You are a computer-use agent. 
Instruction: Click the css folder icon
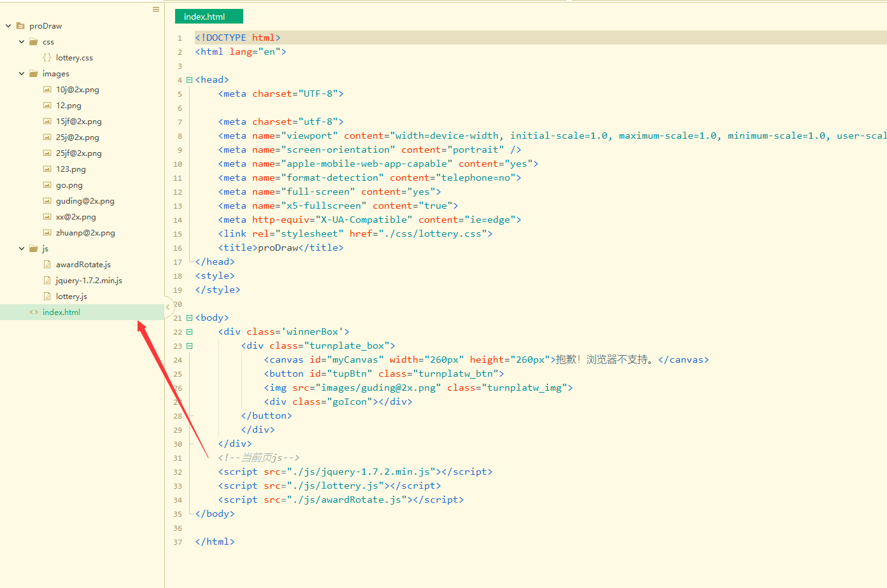[x=34, y=42]
